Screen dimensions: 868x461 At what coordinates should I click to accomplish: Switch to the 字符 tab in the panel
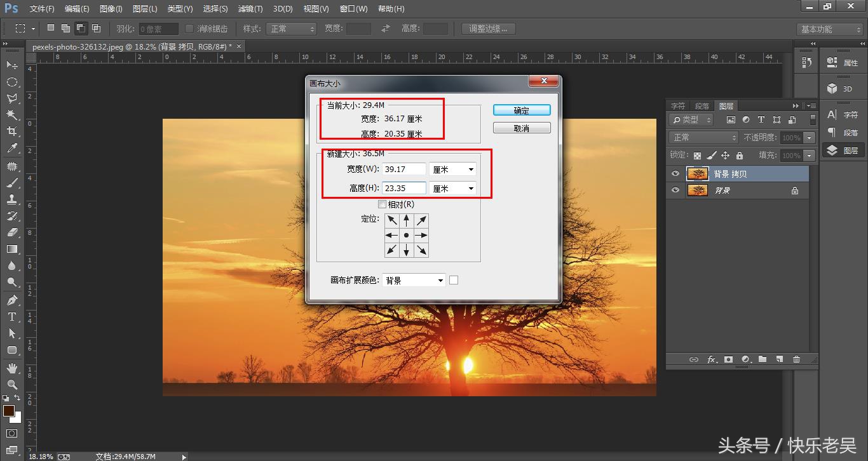(x=677, y=105)
